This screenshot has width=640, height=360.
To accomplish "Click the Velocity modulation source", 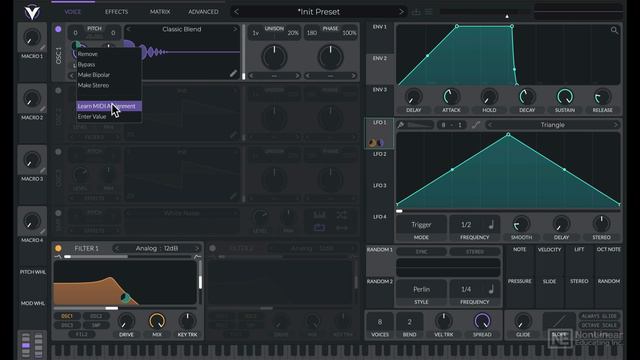I will [549, 249].
